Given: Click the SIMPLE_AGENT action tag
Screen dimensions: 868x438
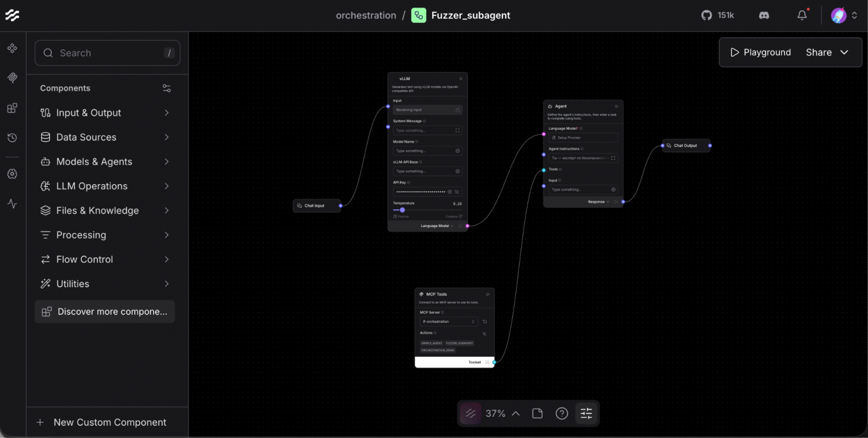Looking at the screenshot, I should (x=432, y=343).
